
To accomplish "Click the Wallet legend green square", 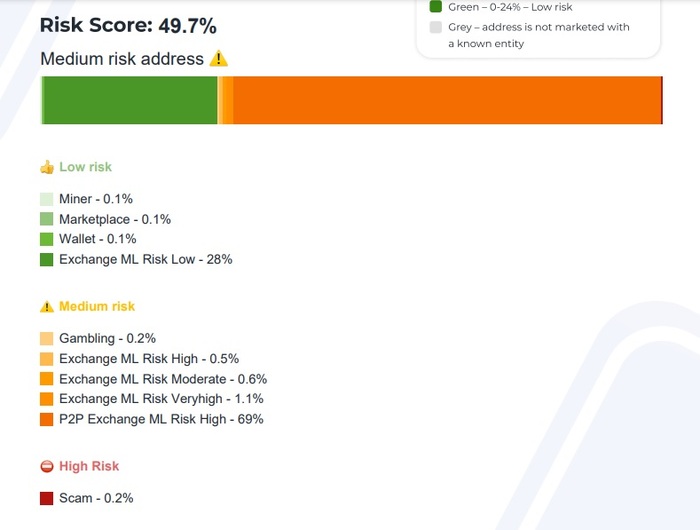I will tap(46, 239).
